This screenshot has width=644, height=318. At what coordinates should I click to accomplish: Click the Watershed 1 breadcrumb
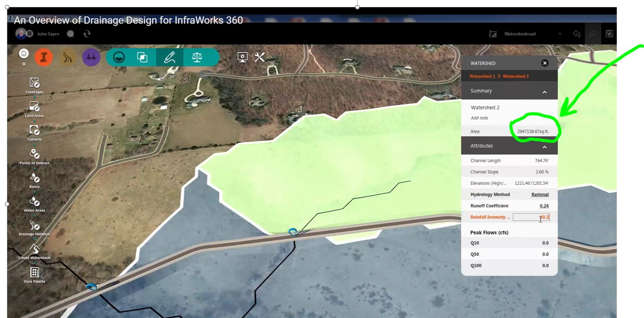pos(482,76)
